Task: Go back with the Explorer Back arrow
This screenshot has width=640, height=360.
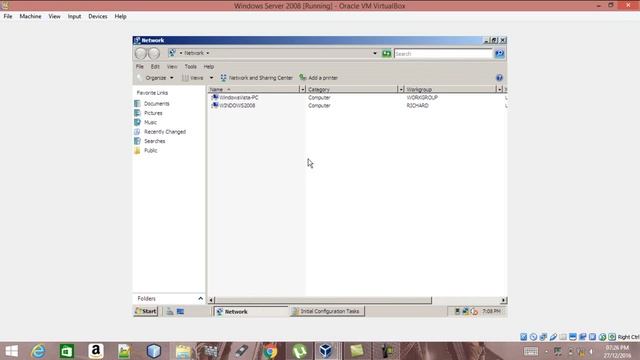Action: [140, 53]
